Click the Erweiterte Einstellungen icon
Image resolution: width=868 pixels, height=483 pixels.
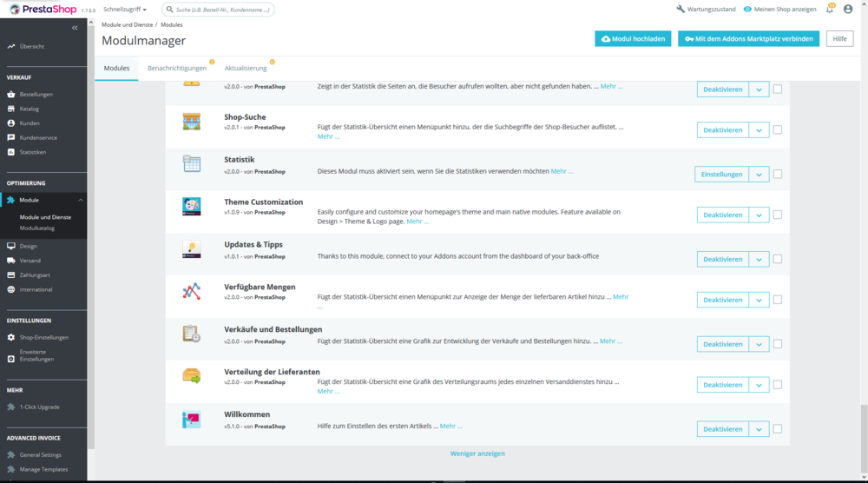(11, 359)
